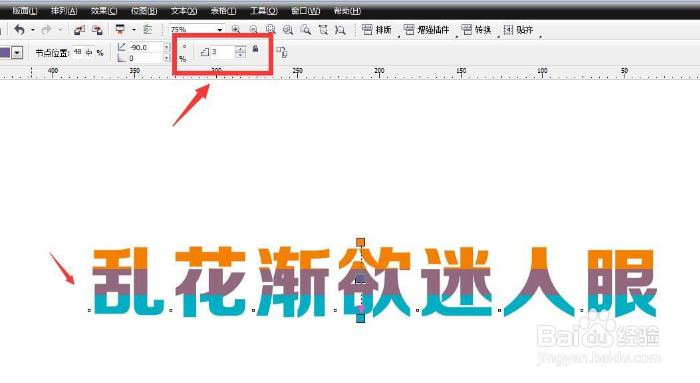Open the redo history dropdown arrow
Viewport: 700px width, 383px height.
60,30
